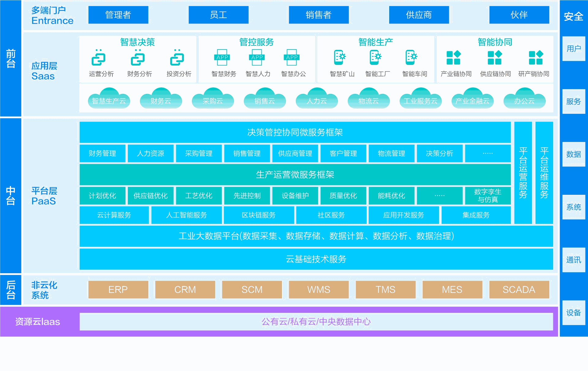Select the 产业金融云 cloud
Screen dimensions: 588x371
tap(473, 98)
